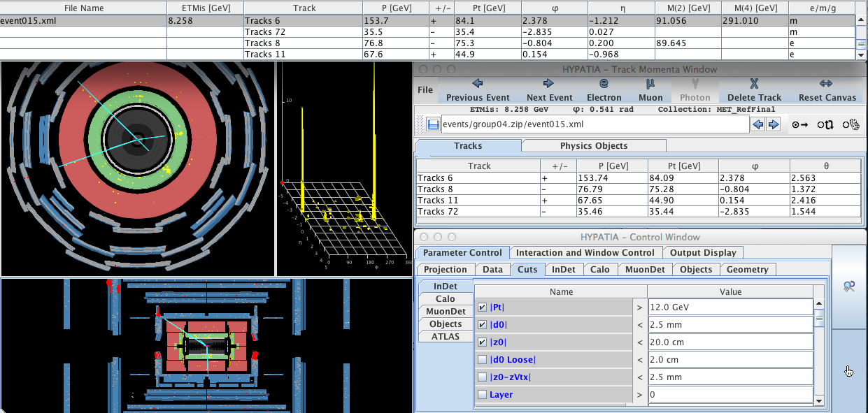This screenshot has width=868, height=413.
Task: Enable the |d0 Loose| cut
Action: 482,360
